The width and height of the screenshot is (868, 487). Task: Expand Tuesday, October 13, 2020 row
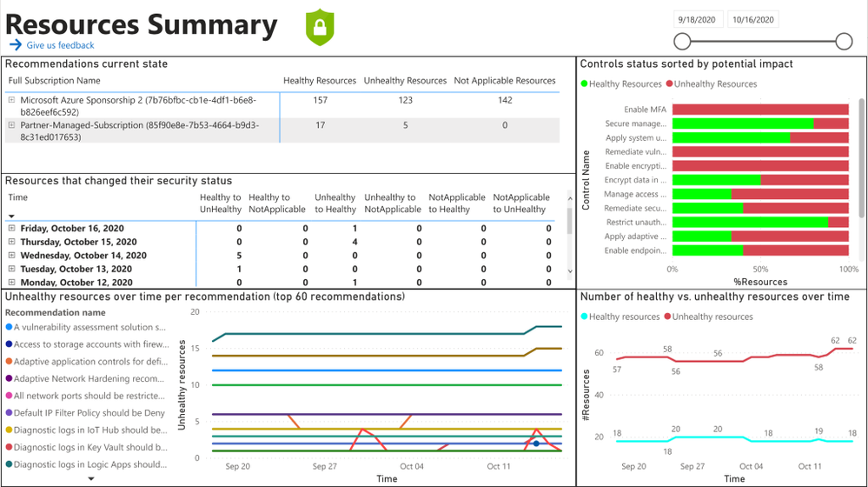click(11, 268)
